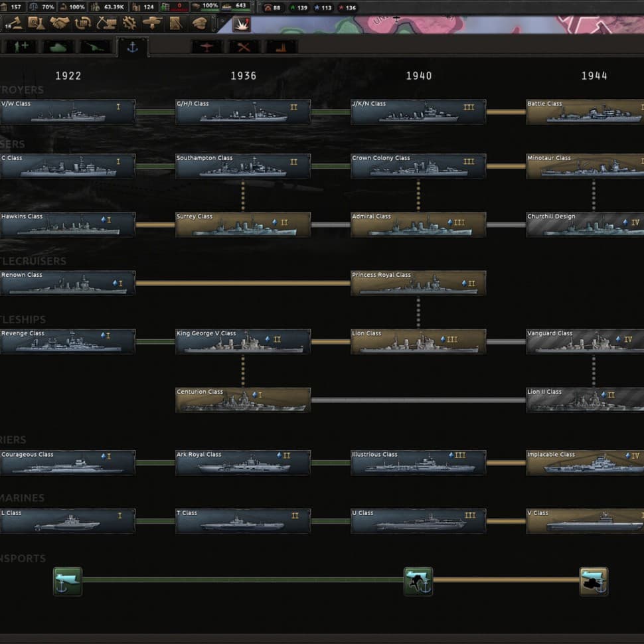Click the Illustrious Class carrier technology
The width and height of the screenshot is (644, 644).
(x=418, y=463)
